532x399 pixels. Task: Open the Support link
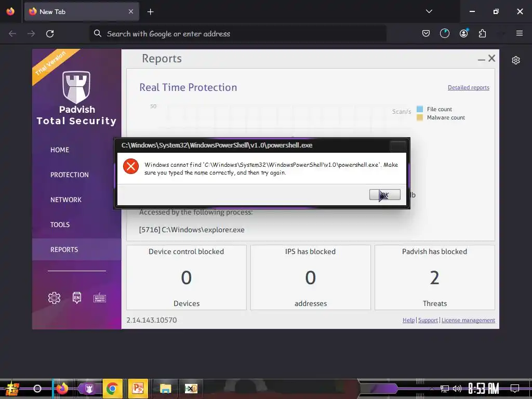tap(428, 320)
